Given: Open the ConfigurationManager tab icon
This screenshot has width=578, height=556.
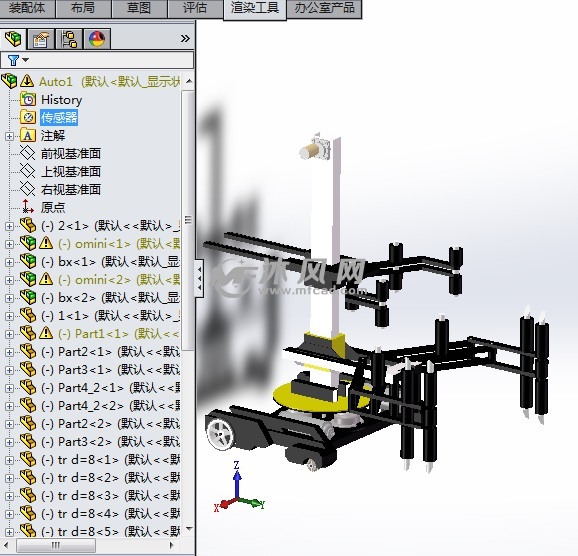Looking at the screenshot, I should (x=69, y=39).
